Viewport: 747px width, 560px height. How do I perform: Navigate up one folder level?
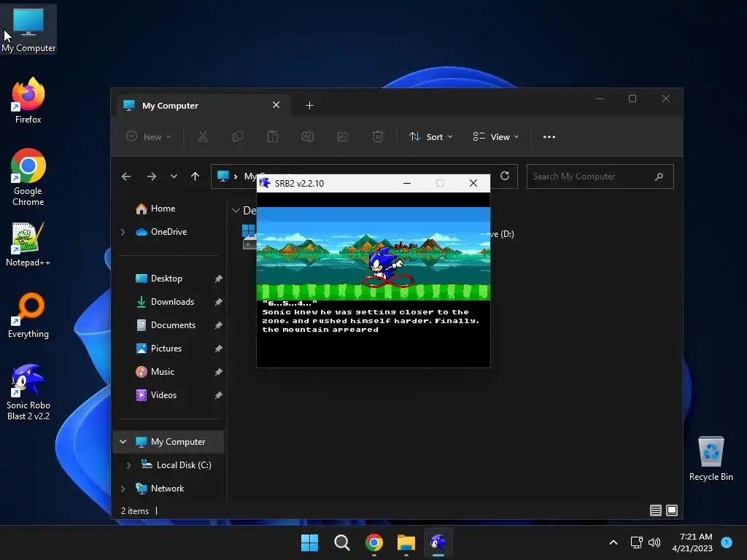pyautogui.click(x=195, y=176)
